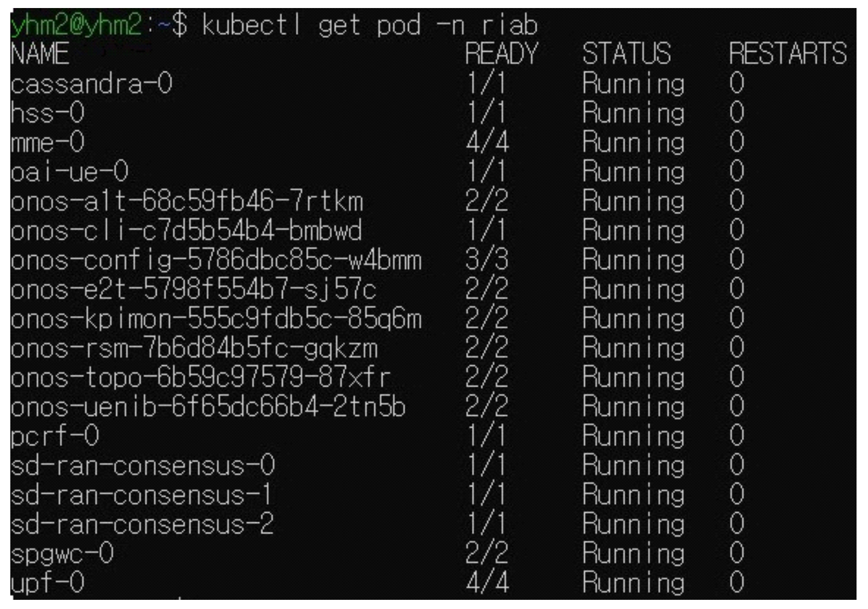Click the onos-config-5786dbc85c-w4bmm pod name
868x609 pixels.
(216, 260)
